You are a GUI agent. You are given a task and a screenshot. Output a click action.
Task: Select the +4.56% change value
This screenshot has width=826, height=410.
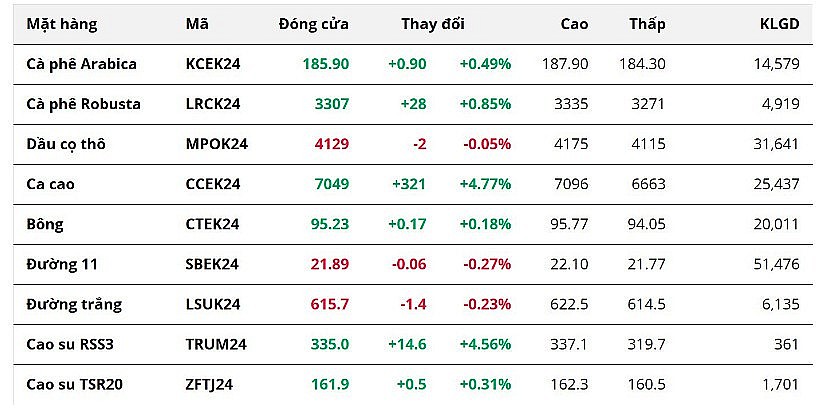[x=485, y=343]
